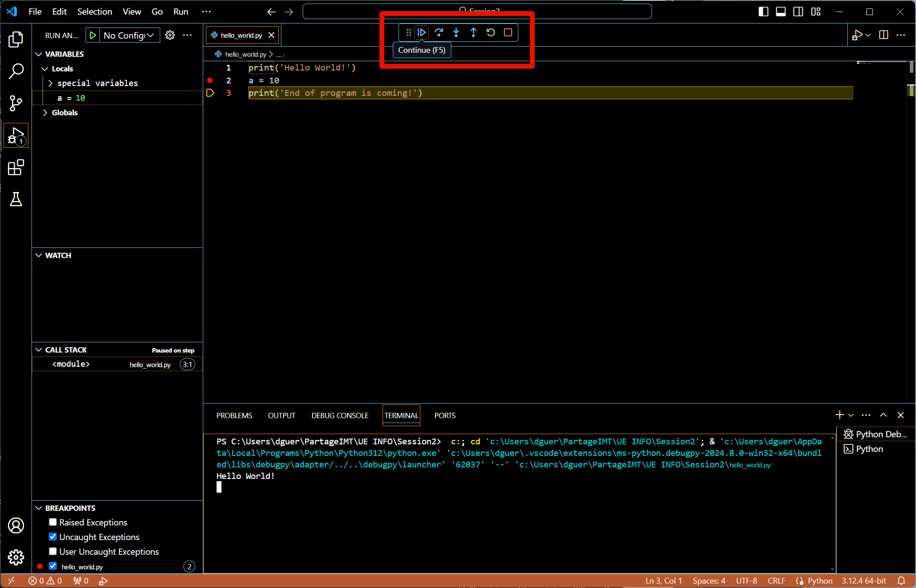Stop the debugging session
Screen dimensions: 916x588
click(508, 32)
